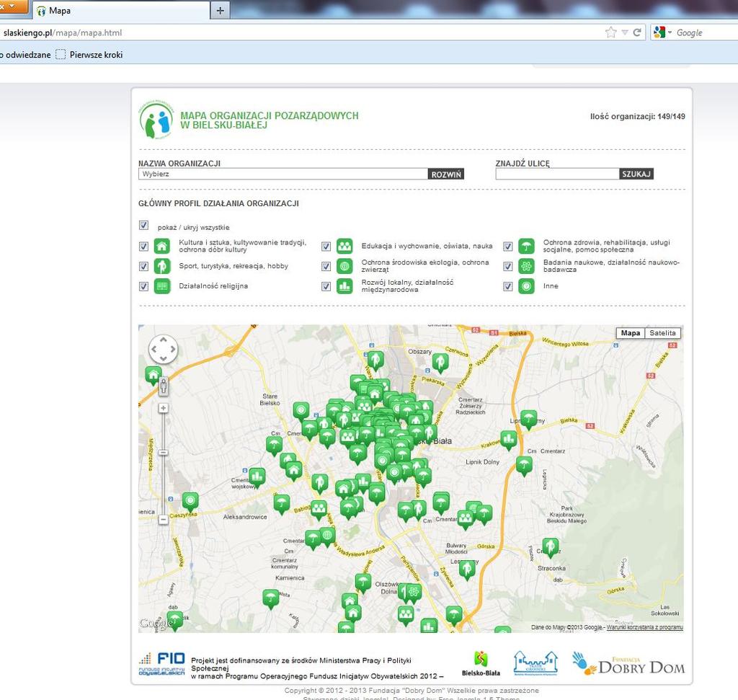
Task: Click the Google search engine icon
Action: click(659, 32)
